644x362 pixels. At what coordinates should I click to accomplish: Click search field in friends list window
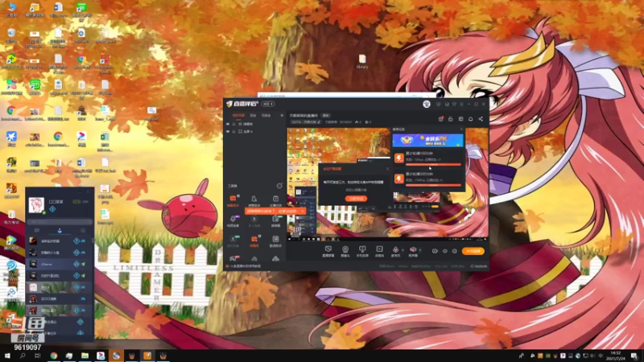60,222
